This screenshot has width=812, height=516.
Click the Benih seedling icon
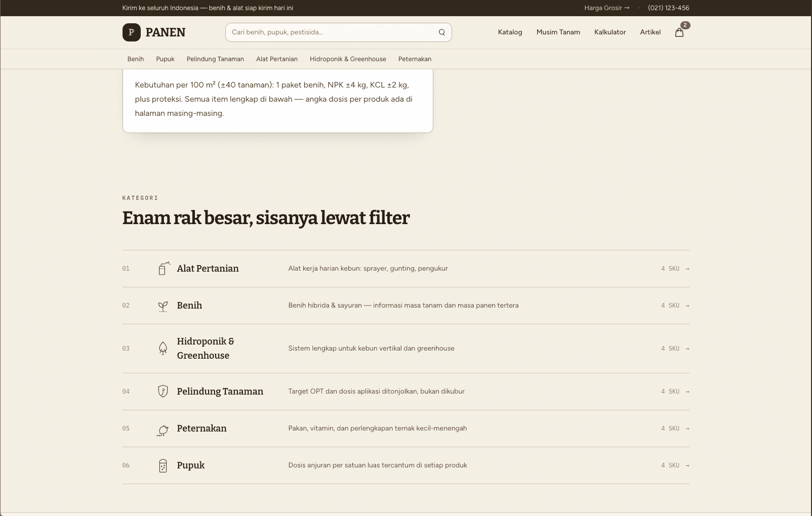click(x=163, y=306)
